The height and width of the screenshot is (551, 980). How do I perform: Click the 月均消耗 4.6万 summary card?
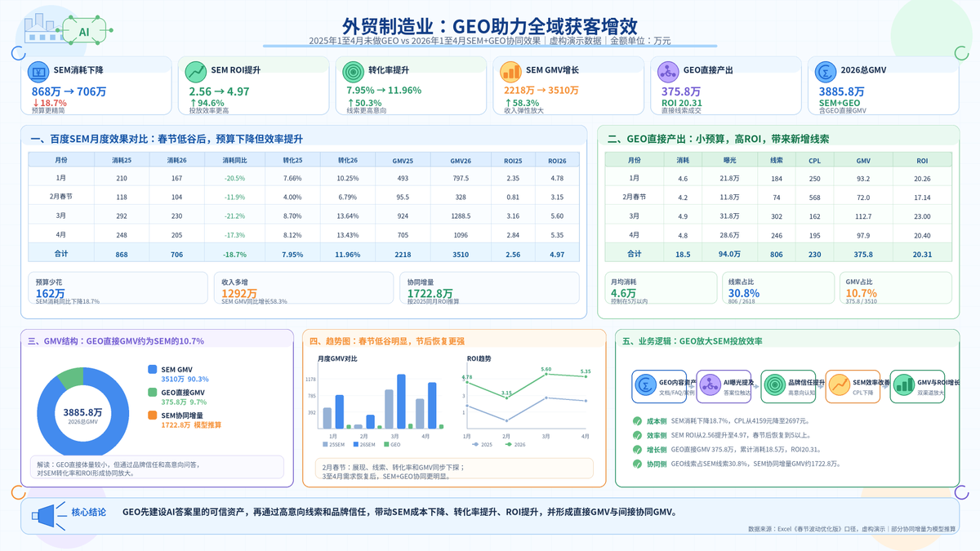pyautogui.click(x=660, y=289)
